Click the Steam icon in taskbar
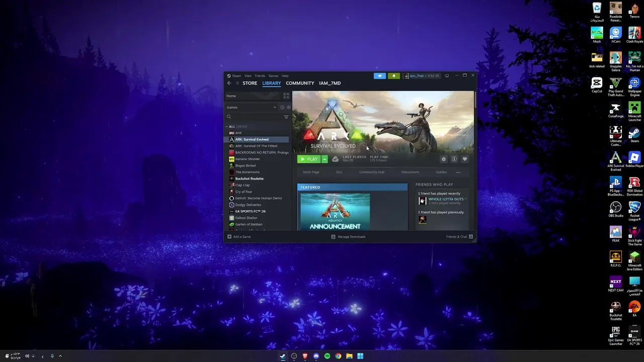644x362 pixels. [x=283, y=356]
